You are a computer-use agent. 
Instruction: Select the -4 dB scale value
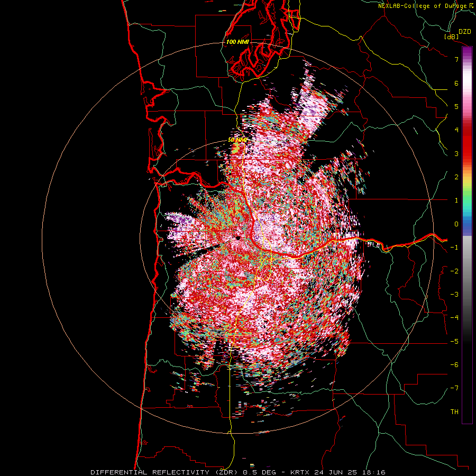454,318
